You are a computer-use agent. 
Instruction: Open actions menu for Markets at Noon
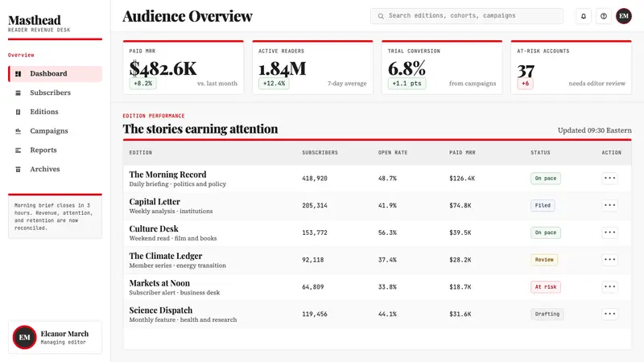point(609,286)
